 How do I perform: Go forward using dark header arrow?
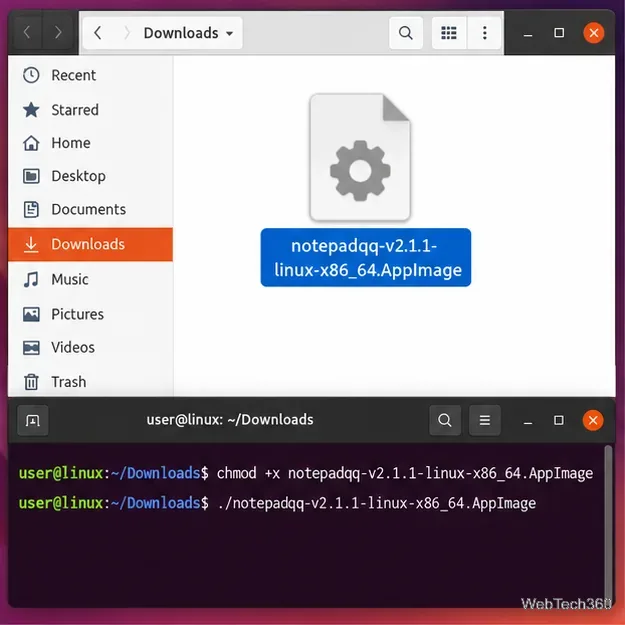[58, 32]
